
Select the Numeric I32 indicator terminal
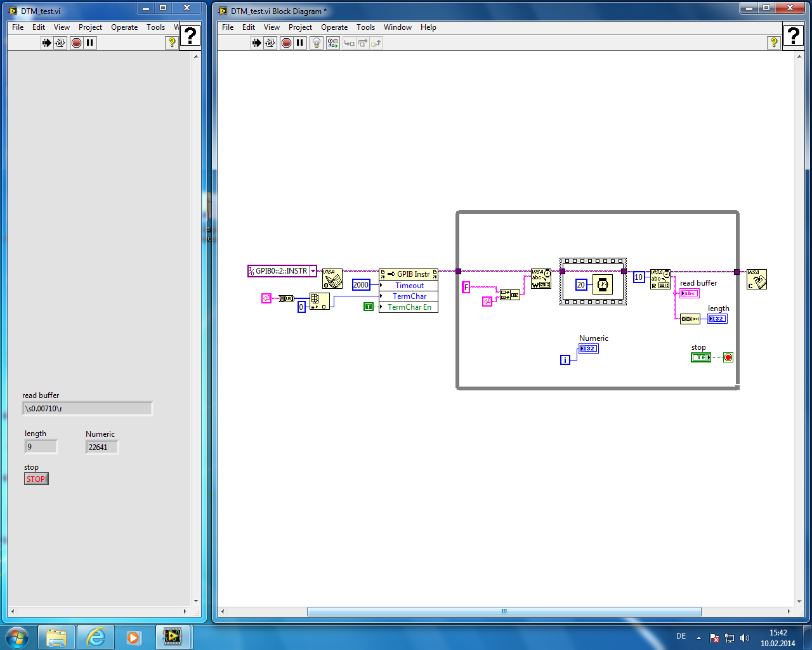(x=589, y=348)
